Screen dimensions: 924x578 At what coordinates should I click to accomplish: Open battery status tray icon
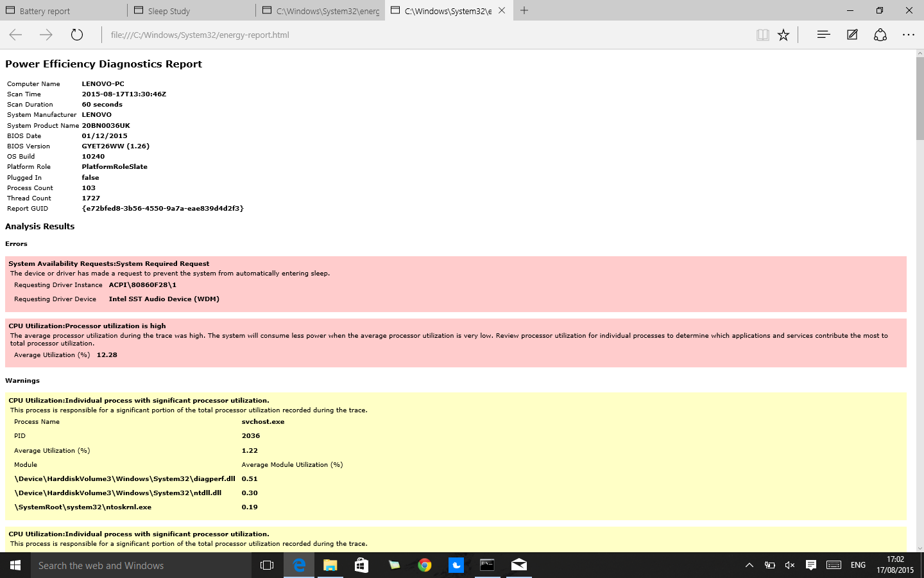pos(769,565)
